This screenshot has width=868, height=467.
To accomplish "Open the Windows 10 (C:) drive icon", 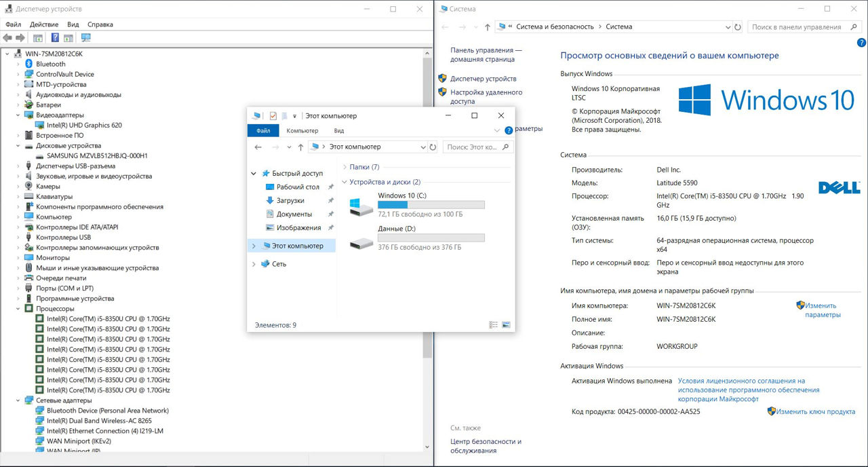I will (361, 206).
